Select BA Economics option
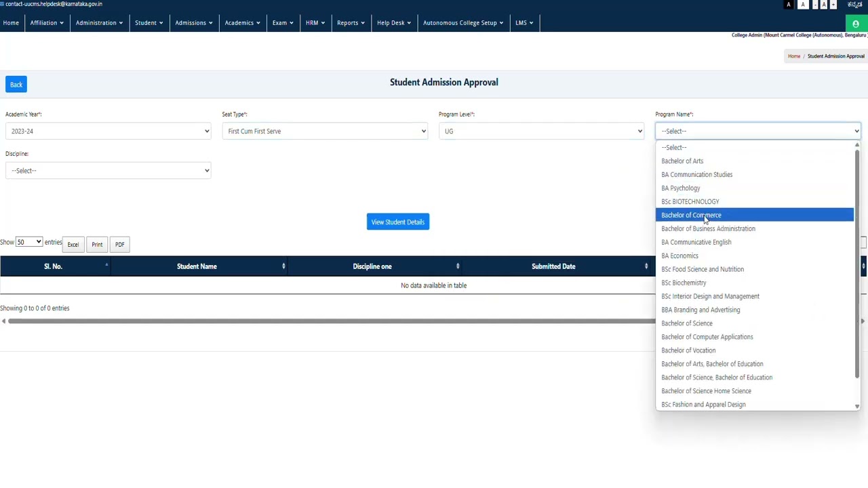The width and height of the screenshot is (868, 488). [755, 256]
